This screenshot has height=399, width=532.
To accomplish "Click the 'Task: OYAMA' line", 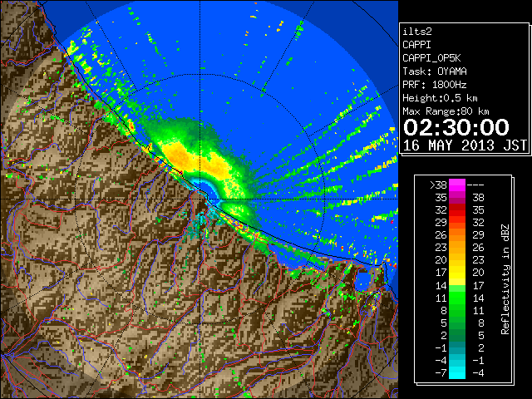I will click(435, 71).
